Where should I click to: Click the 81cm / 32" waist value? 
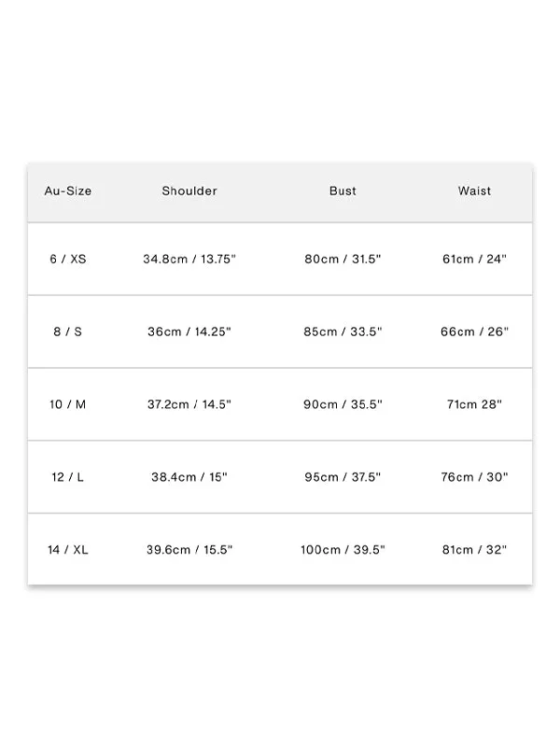coord(474,550)
